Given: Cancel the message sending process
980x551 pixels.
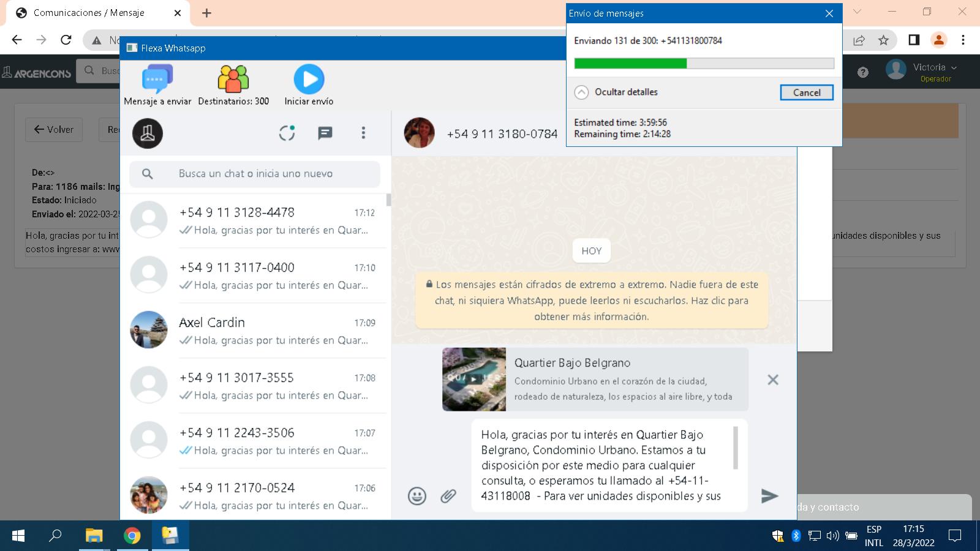Looking at the screenshot, I should (x=807, y=92).
